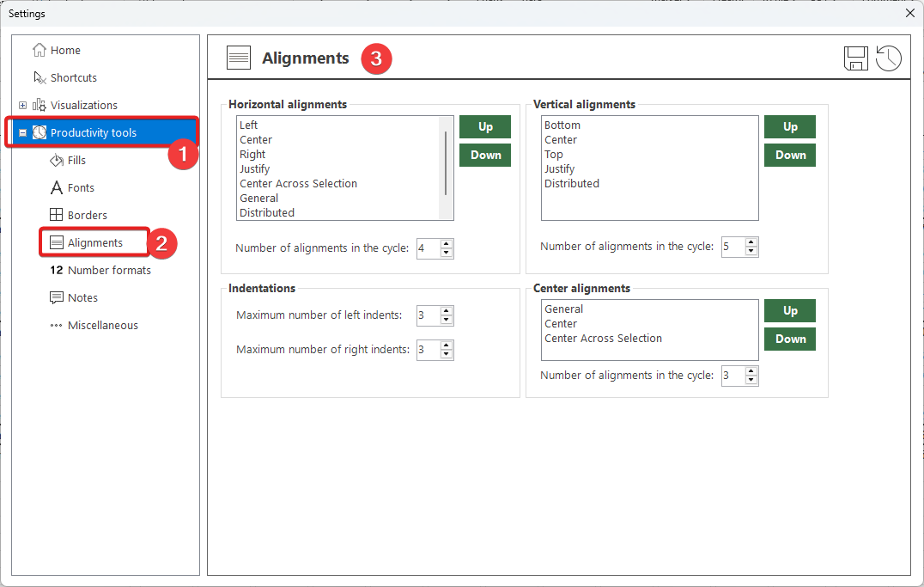The image size is (924, 587).
Task: Decrease the vertical alignments cycle count
Action: coord(751,251)
